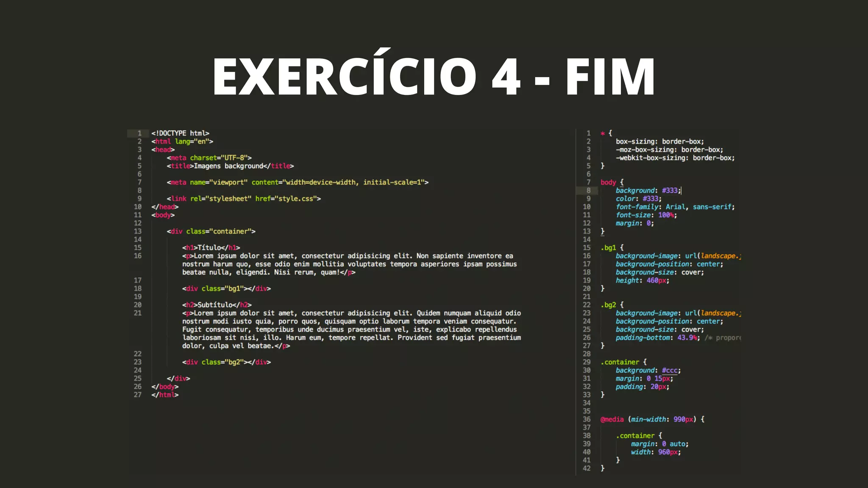Click line number 13 in the HTML gutter
Viewport: 868px width, 488px height.
point(138,231)
